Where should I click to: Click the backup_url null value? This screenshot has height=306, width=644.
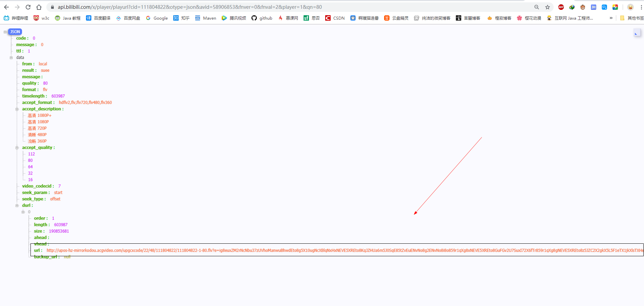[67, 257]
